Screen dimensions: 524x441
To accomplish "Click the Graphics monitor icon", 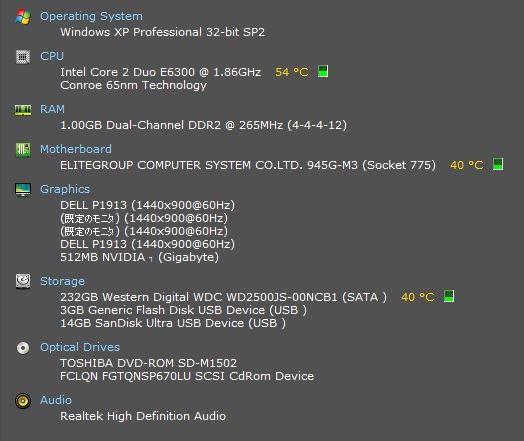I will (x=23, y=189).
